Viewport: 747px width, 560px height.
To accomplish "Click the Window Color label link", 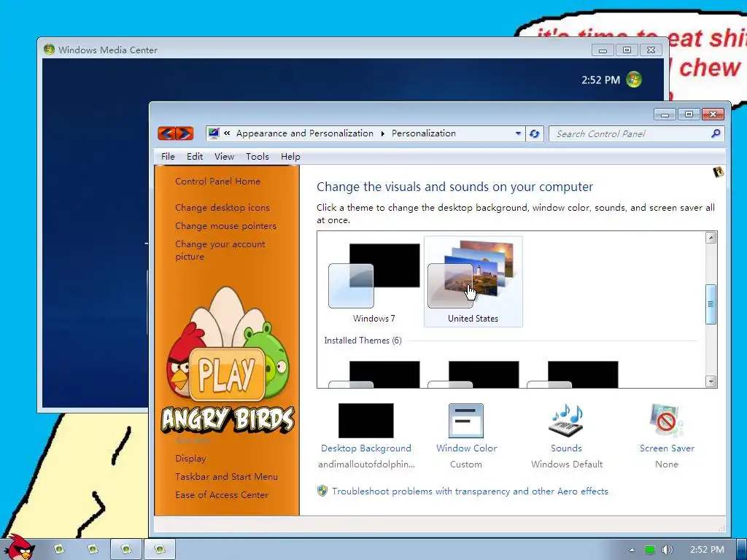I will click(x=466, y=448).
